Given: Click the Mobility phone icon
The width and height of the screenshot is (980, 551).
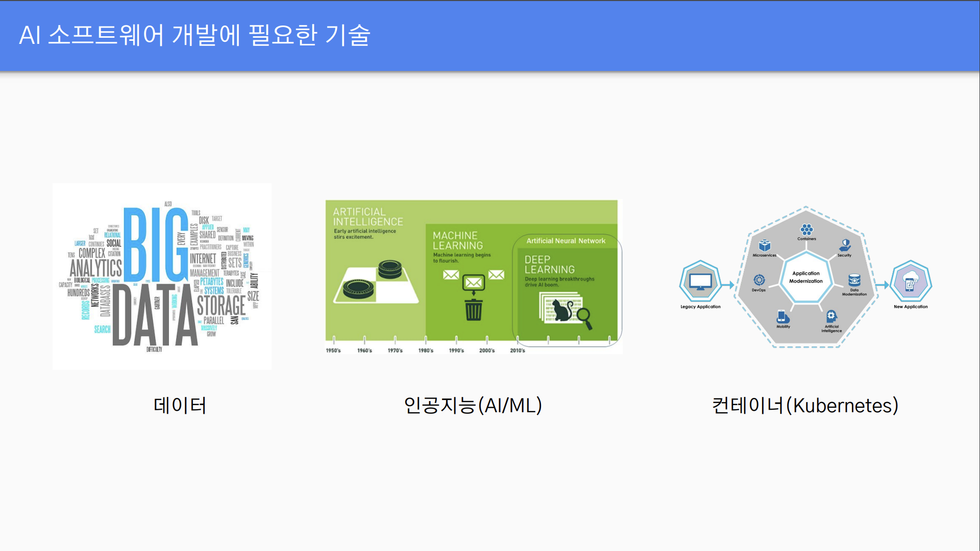Looking at the screenshot, I should pyautogui.click(x=782, y=316).
